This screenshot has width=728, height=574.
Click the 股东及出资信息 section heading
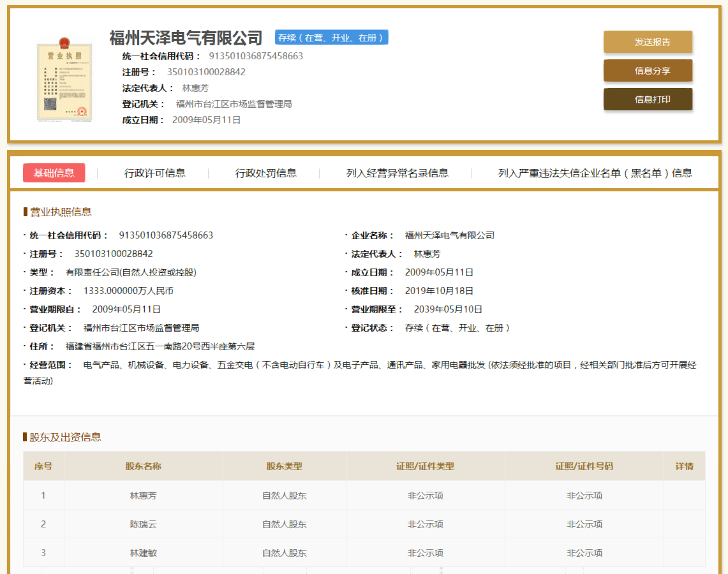click(65, 437)
